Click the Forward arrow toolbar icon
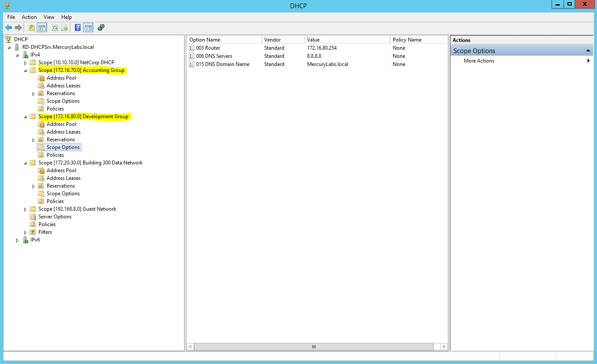The image size is (597, 364). pos(18,28)
